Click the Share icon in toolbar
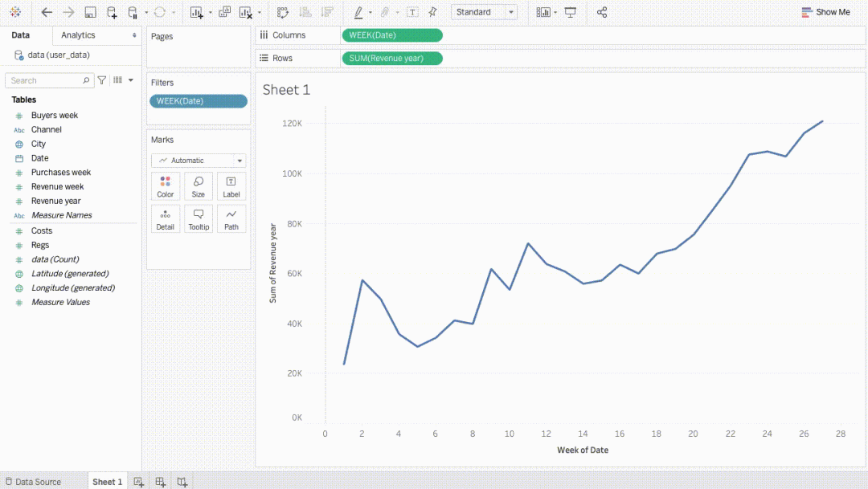The image size is (868, 489). pos(602,12)
